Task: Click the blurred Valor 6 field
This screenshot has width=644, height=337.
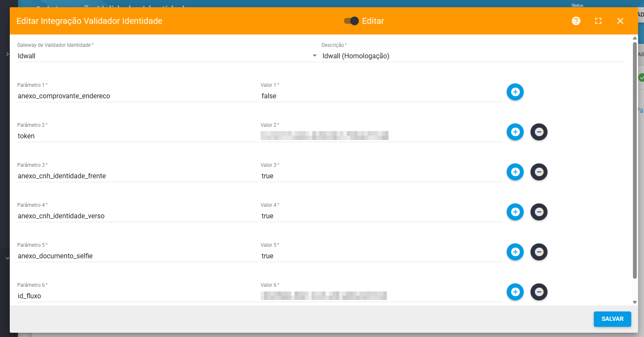Action: 381,296
